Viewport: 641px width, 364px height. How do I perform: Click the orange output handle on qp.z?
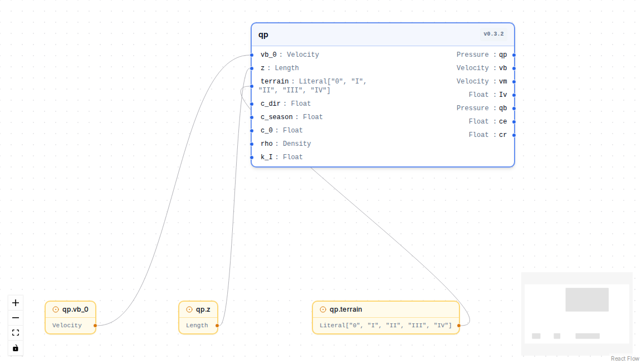coord(217,326)
